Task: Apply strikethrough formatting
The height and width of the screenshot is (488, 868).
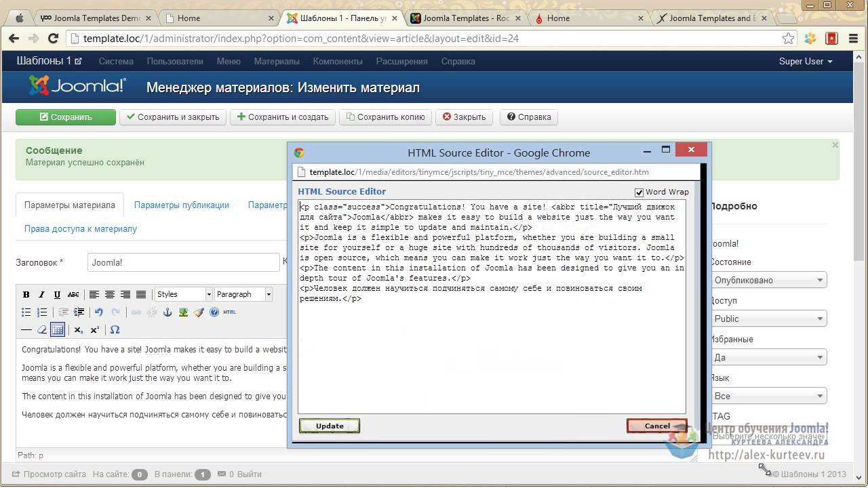Action: coord(73,294)
